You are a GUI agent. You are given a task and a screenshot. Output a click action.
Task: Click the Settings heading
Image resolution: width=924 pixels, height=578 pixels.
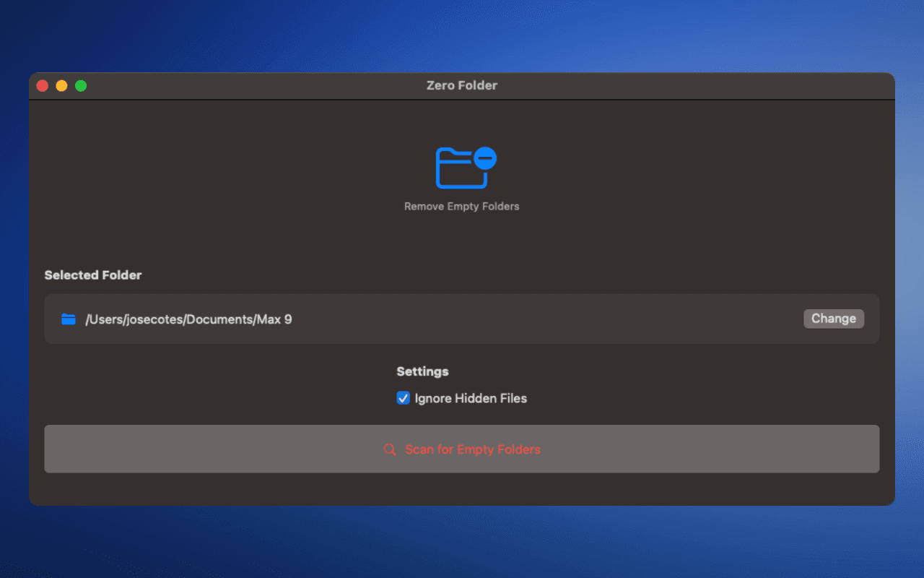[422, 371]
